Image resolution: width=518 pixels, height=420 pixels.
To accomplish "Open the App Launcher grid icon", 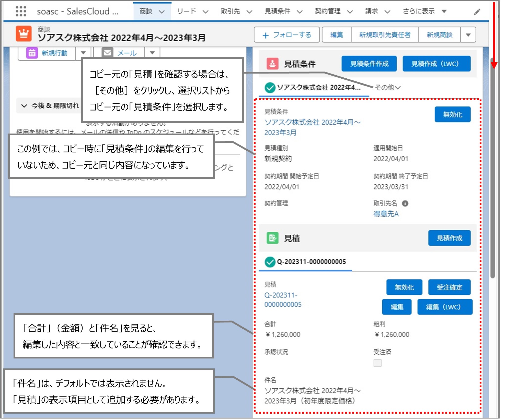I will (x=21, y=11).
